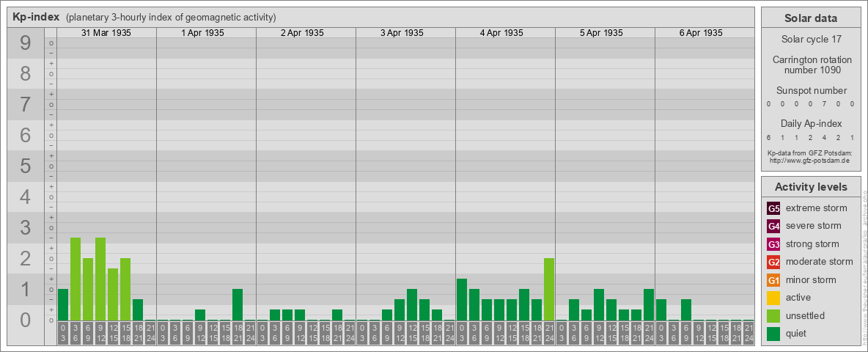Click the quiet legend label
The width and height of the screenshot is (868, 352).
click(798, 333)
